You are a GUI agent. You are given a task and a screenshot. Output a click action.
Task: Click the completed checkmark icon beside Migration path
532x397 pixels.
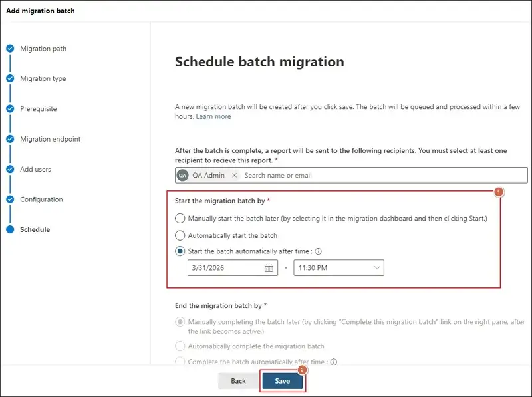9,48
